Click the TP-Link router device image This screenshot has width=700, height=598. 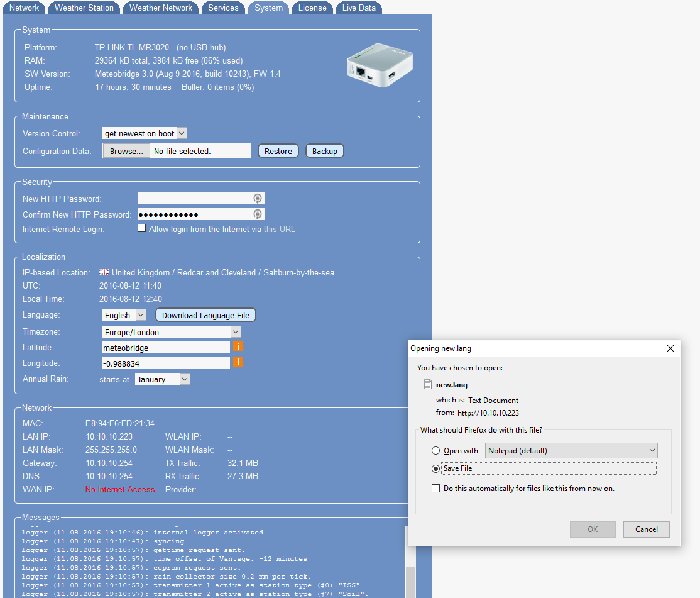click(x=379, y=65)
